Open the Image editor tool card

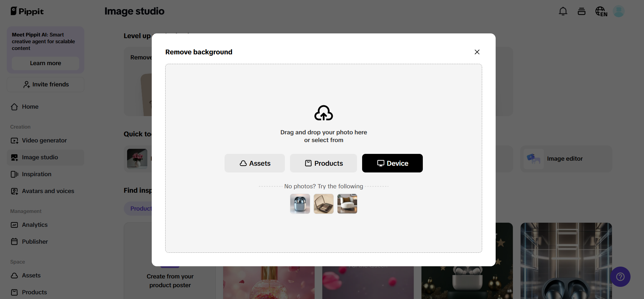point(566,159)
